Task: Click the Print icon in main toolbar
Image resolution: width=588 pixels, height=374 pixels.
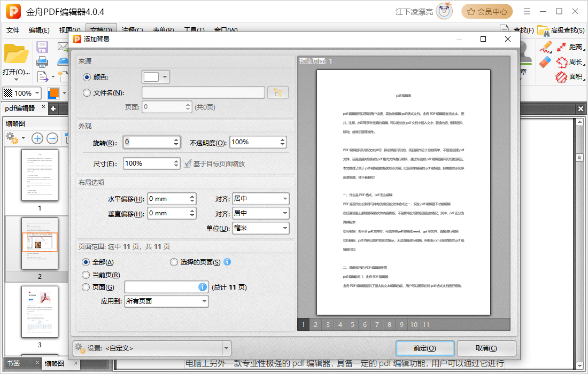Action: coord(42,61)
